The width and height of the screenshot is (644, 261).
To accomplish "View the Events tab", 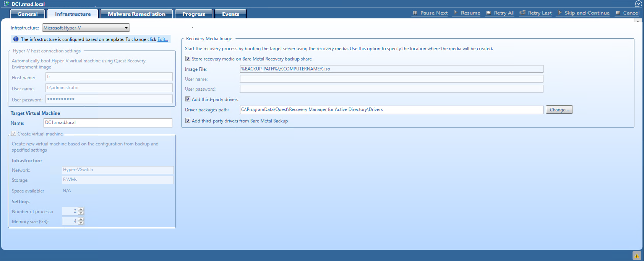I will pos(230,14).
